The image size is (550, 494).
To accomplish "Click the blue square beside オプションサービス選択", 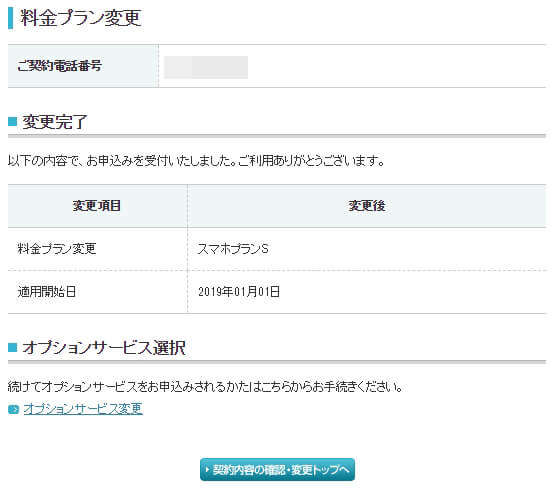I will [x=12, y=347].
